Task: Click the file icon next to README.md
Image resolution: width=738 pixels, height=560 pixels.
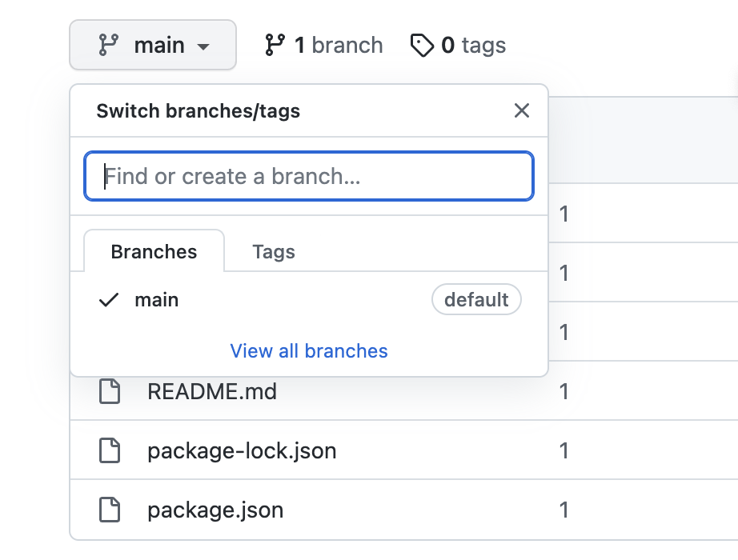Action: click(110, 391)
